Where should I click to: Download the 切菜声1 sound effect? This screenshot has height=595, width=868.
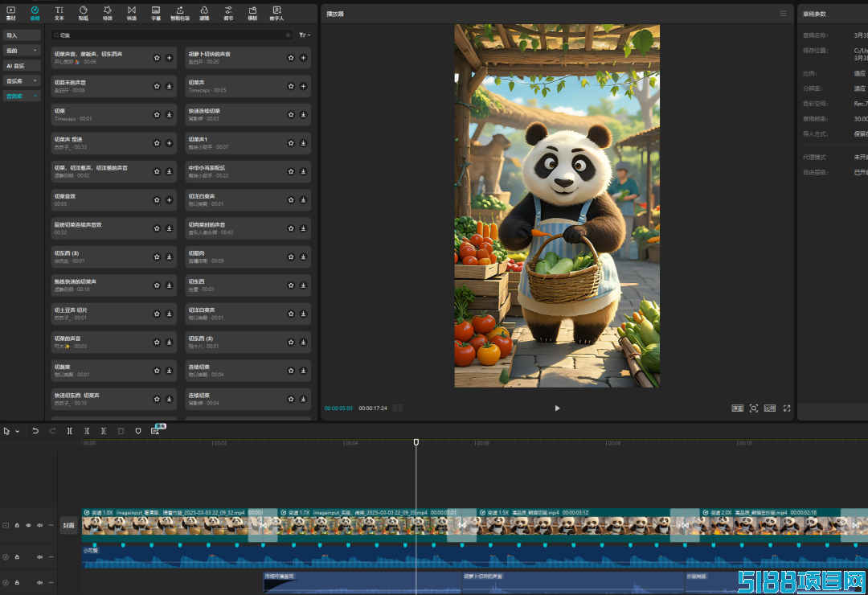(x=303, y=143)
